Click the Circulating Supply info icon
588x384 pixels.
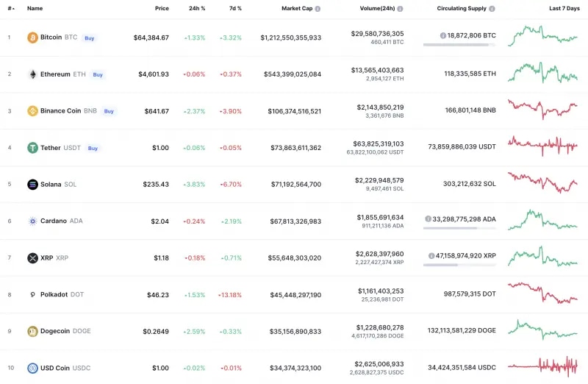click(492, 9)
